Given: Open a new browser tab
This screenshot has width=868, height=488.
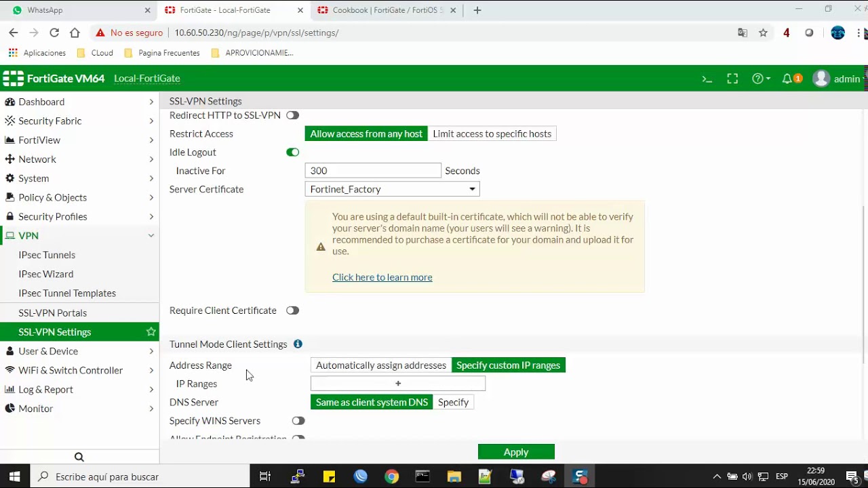Looking at the screenshot, I should pyautogui.click(x=477, y=10).
